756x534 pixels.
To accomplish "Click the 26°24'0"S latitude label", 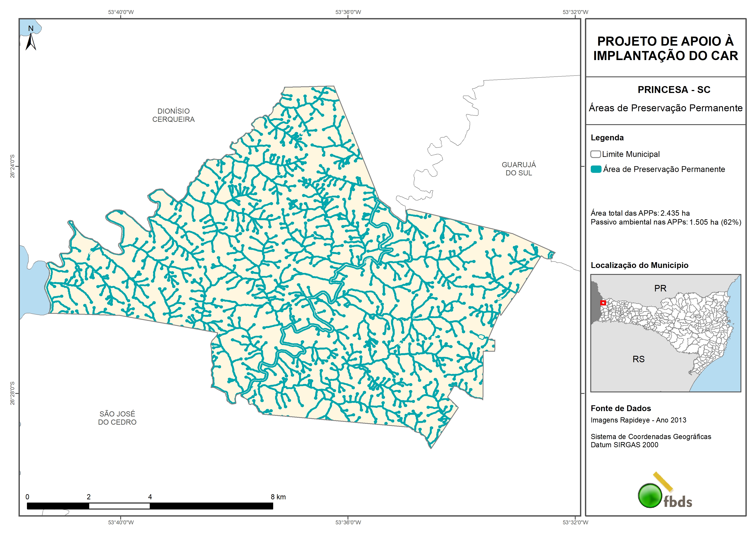I will pyautogui.click(x=12, y=166).
